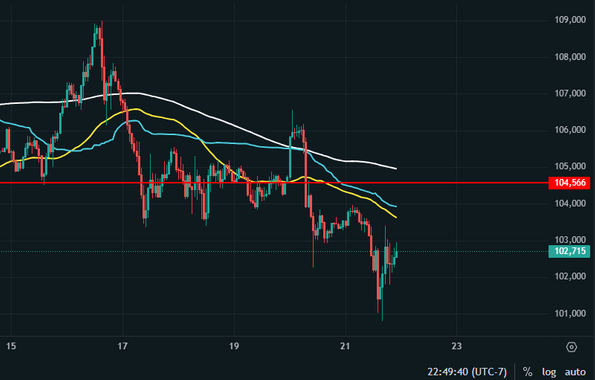The image size is (595, 380).
Task: Click price axis label 105,000
Action: (570, 166)
